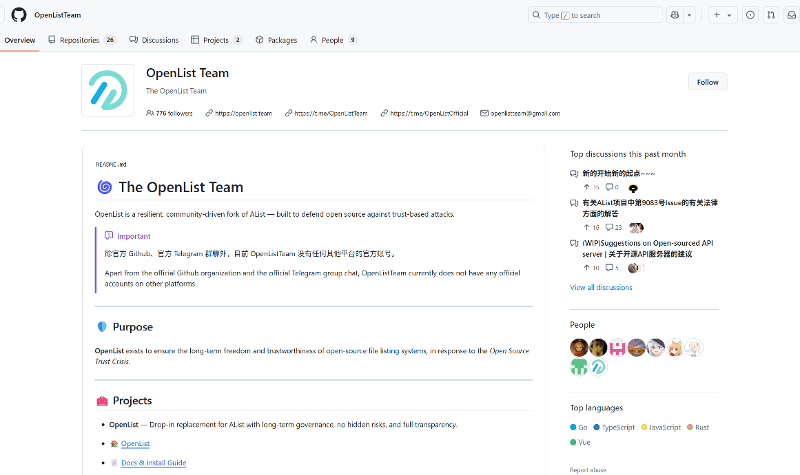The height and width of the screenshot is (475, 800).
Task: Open the issues icon in header
Action: (750, 15)
